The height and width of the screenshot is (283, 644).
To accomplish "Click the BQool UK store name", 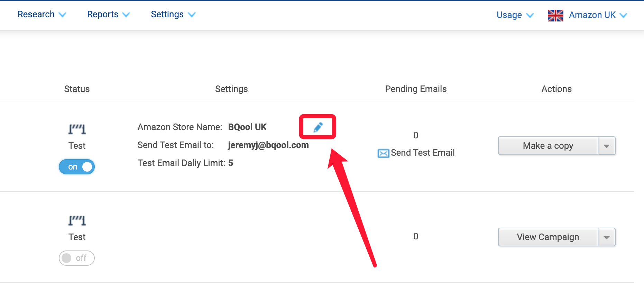I will point(247,127).
